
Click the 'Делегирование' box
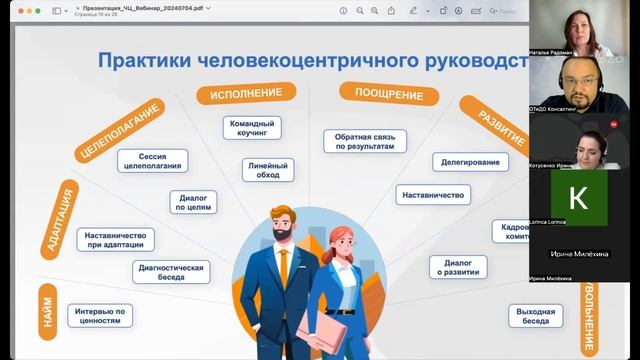pyautogui.click(x=470, y=162)
